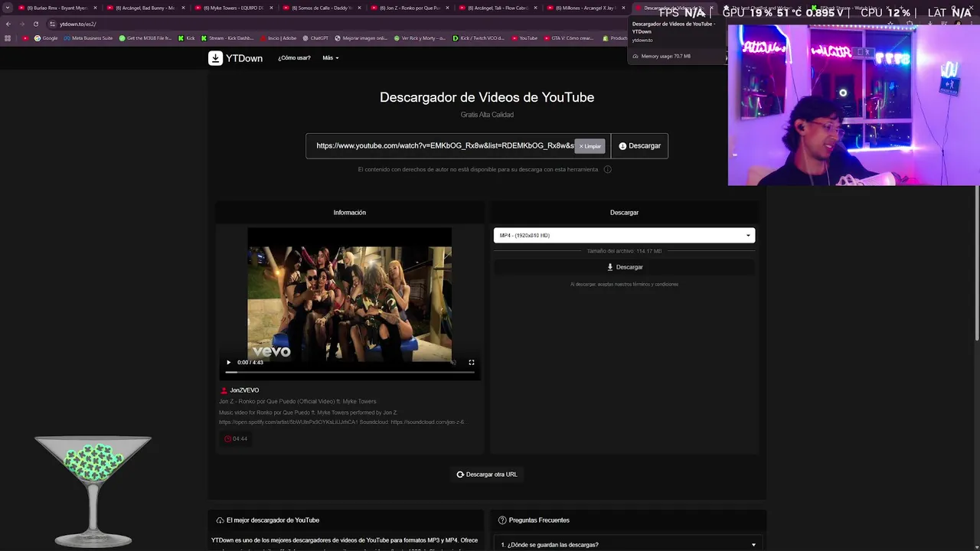Click the Información panel header
The height and width of the screenshot is (551, 980).
coord(350,213)
